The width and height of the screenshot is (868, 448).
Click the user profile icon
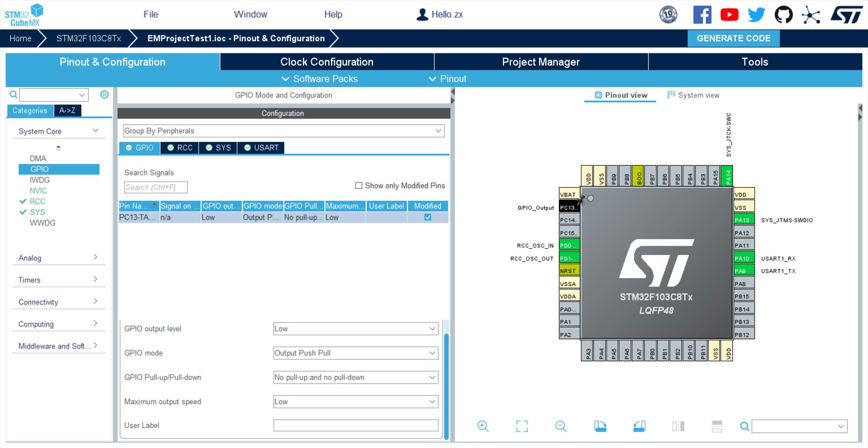click(422, 14)
